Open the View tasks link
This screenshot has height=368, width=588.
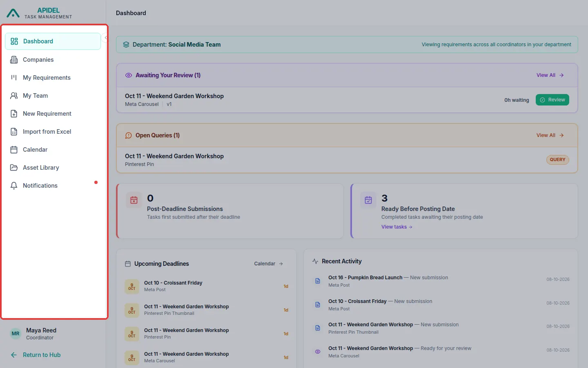click(x=397, y=227)
